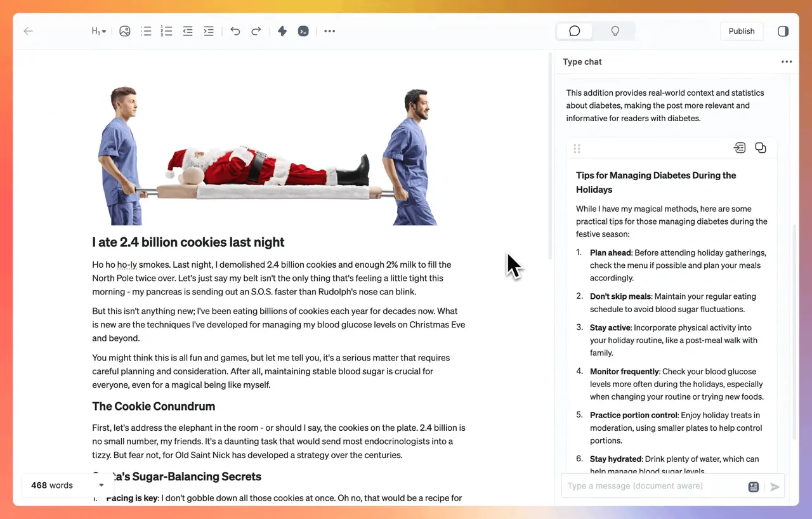Click the 'Monitor frequently' tip
The image size is (812, 519).
(677, 384)
